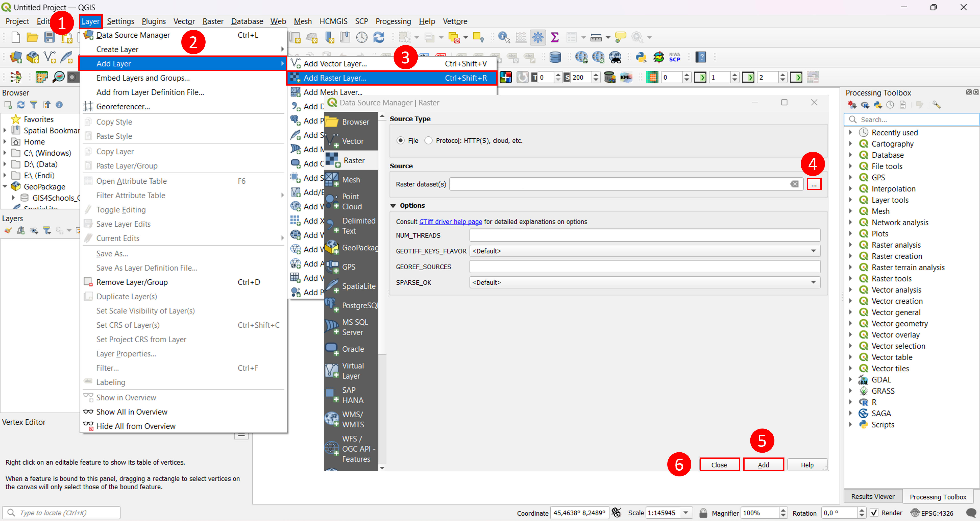Click the Save Project disk icon
This screenshot has width=980, height=521.
tap(49, 37)
